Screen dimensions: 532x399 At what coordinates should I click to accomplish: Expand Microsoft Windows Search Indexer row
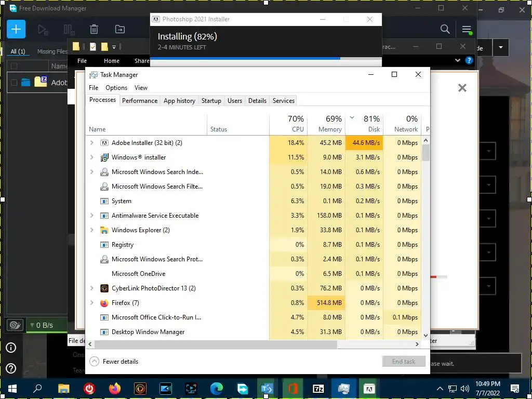pos(91,172)
